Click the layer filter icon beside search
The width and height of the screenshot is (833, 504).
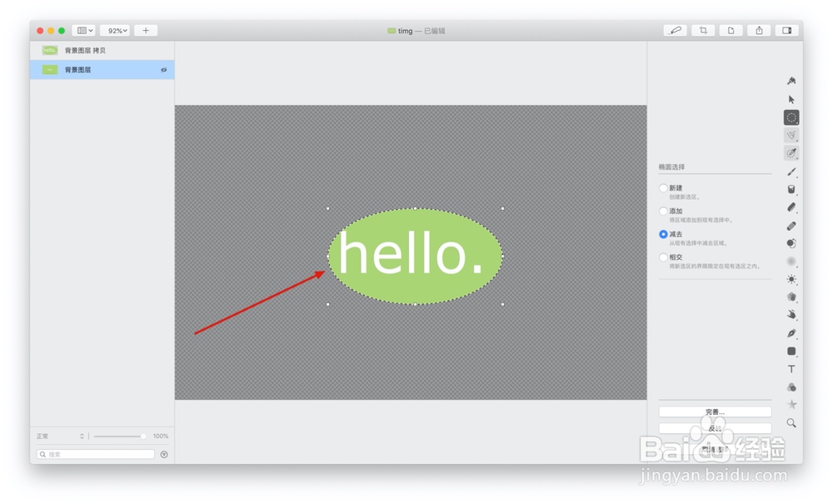tap(164, 454)
